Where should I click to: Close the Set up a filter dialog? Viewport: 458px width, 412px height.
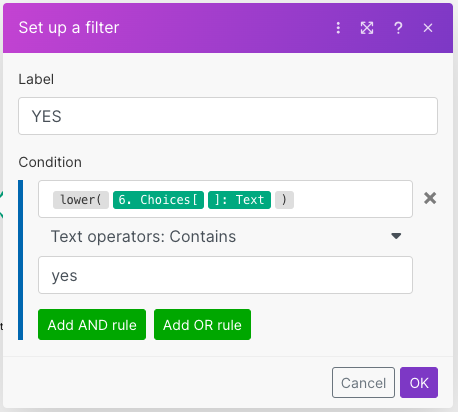(x=428, y=28)
